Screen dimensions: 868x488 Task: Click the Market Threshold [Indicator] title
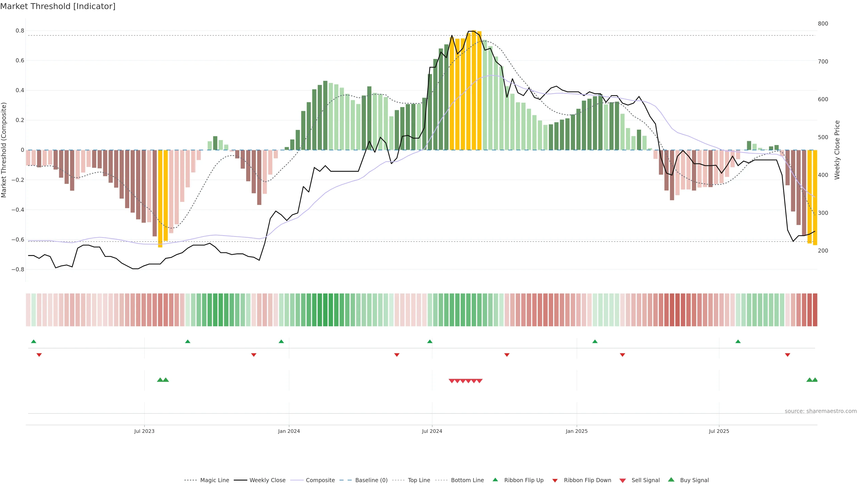coord(58,6)
